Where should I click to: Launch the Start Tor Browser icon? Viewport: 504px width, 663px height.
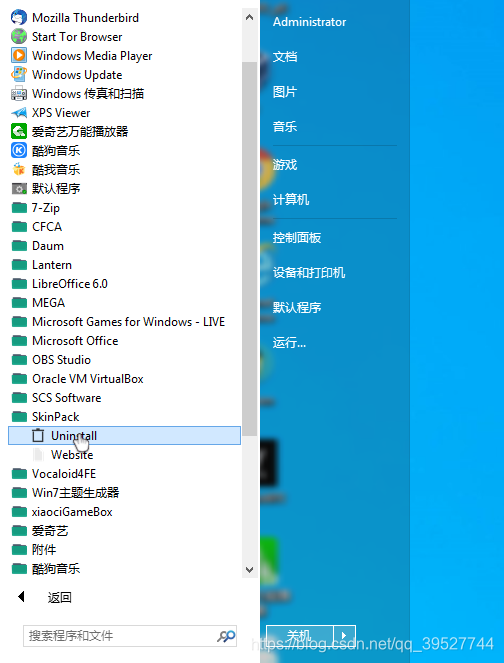tap(19, 37)
